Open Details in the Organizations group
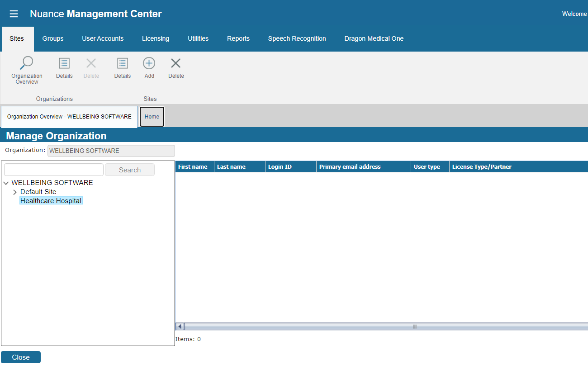This screenshot has width=588, height=380. click(x=64, y=68)
